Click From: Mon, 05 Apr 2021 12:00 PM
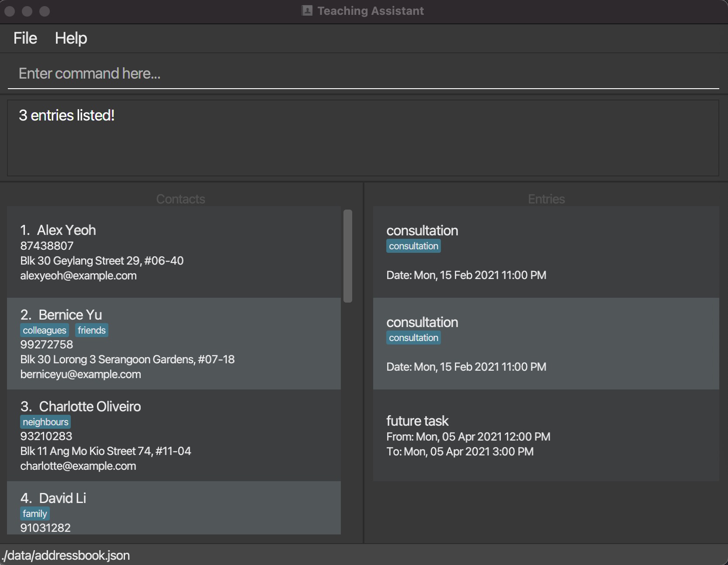Image resolution: width=728 pixels, height=565 pixels. (468, 437)
